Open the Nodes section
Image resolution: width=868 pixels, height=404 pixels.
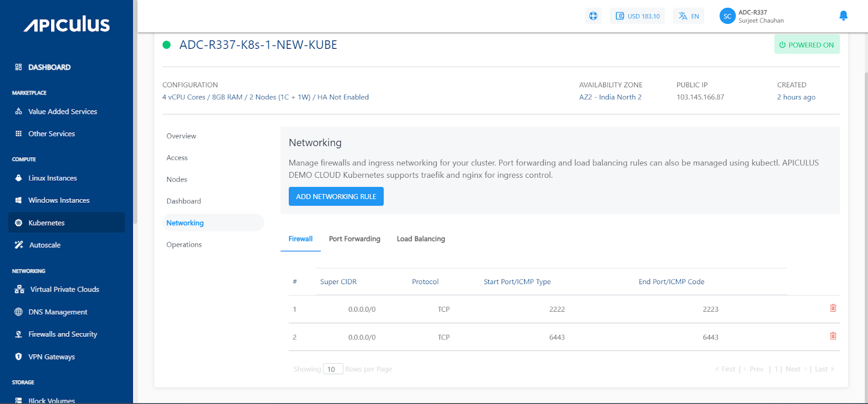177,179
